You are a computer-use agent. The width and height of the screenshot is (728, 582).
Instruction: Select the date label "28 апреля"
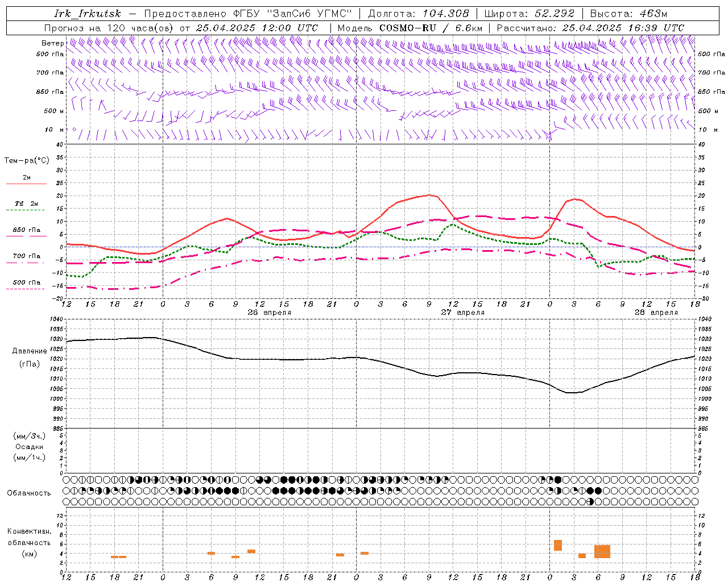656,313
